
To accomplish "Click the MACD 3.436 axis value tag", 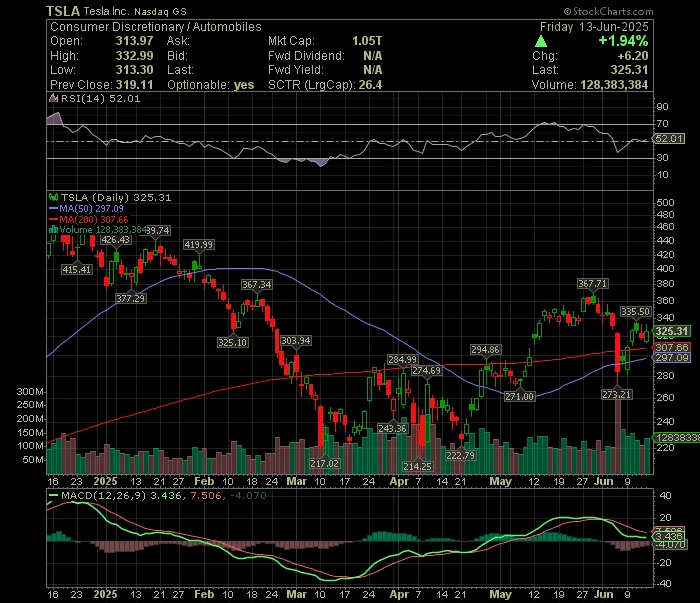I will (669, 536).
